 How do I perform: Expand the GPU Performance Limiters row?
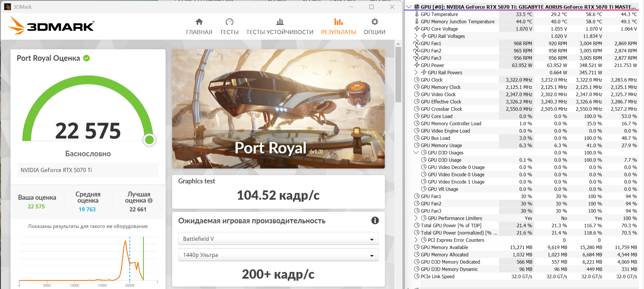coord(416,218)
